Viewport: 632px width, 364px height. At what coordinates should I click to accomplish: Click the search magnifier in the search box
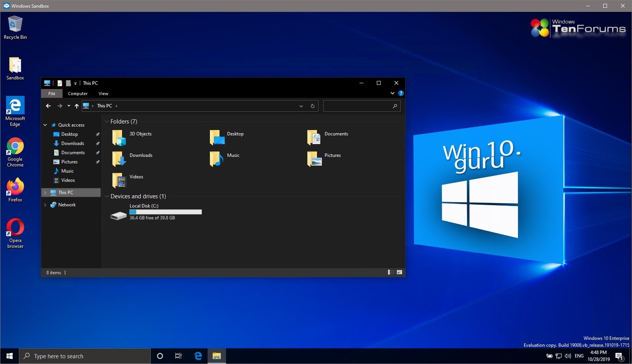point(394,106)
